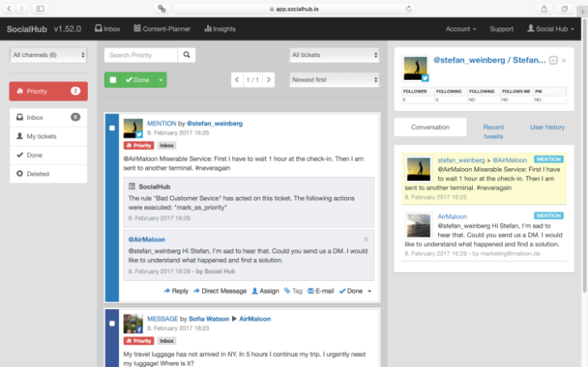Select the Sofia Watson message ticket checkbox
The image size is (588, 367).
point(112,324)
